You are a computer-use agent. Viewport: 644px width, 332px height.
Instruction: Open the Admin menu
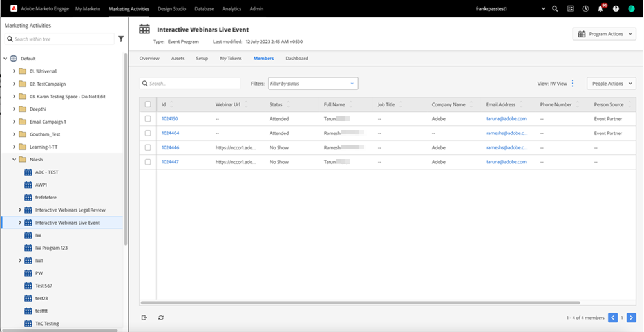click(x=256, y=8)
